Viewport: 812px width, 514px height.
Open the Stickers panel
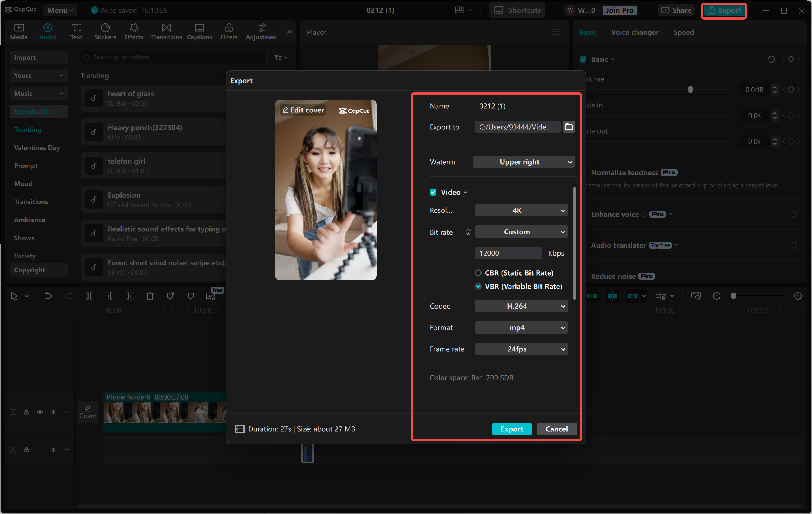point(105,31)
